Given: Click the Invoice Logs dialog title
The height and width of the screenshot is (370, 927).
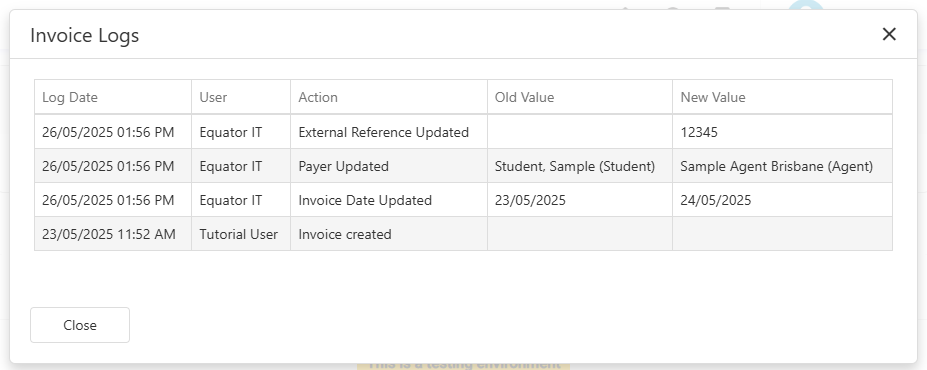Looking at the screenshot, I should [85, 35].
